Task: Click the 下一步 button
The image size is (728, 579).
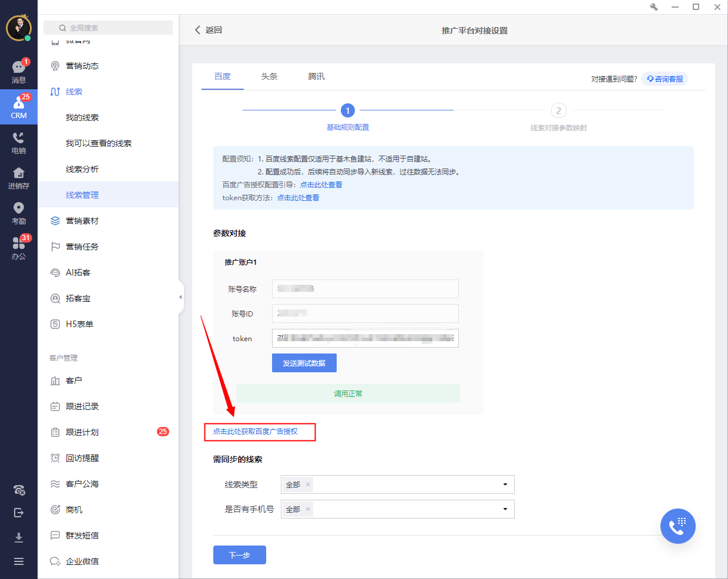Action: pyautogui.click(x=239, y=555)
